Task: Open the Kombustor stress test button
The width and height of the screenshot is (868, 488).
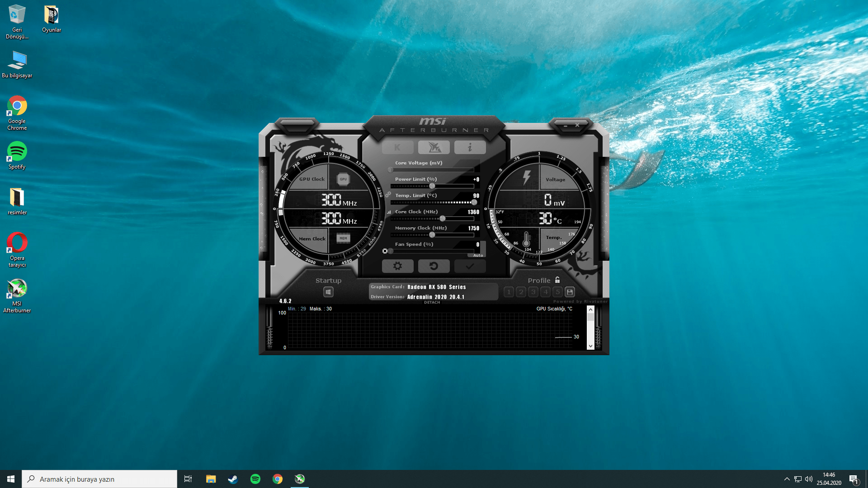Action: click(x=397, y=147)
